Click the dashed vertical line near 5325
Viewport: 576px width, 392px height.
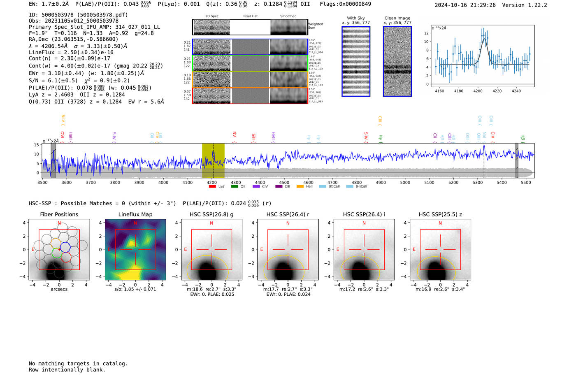484,161
